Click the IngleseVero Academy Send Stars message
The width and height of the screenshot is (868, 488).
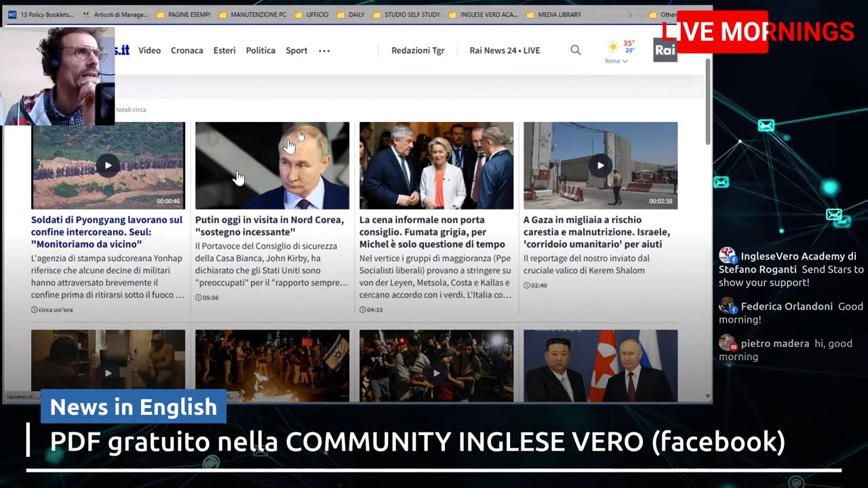[x=791, y=269]
